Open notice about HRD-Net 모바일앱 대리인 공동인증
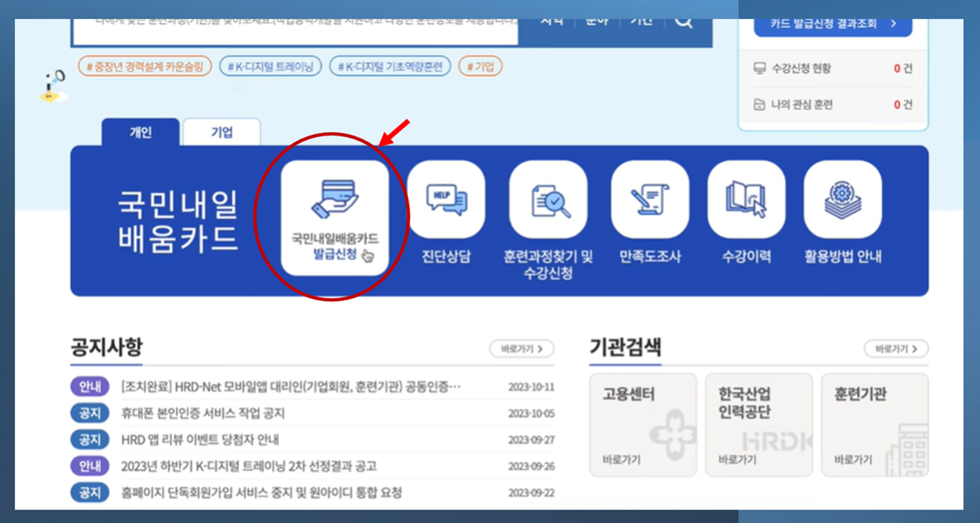 [291, 387]
